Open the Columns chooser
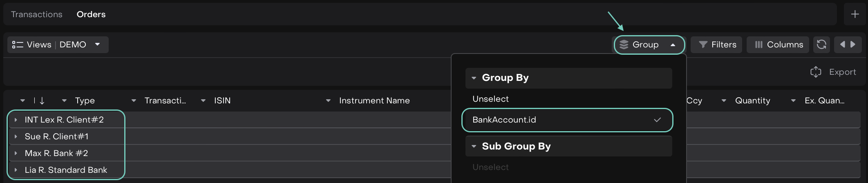The height and width of the screenshot is (183, 868). click(x=778, y=45)
